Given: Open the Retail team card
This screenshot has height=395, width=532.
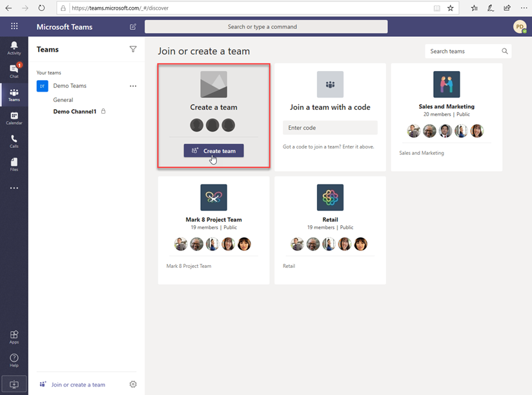Looking at the screenshot, I should (330, 230).
